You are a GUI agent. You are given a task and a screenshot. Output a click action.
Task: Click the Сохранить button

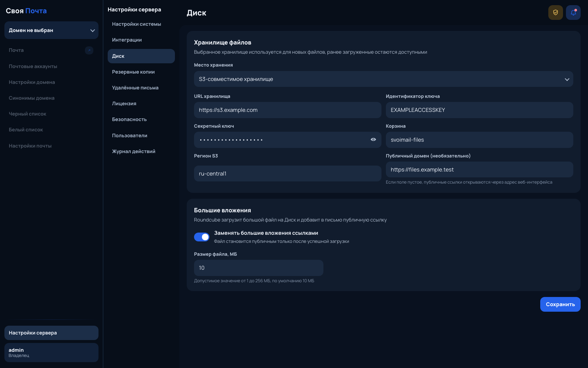560,304
